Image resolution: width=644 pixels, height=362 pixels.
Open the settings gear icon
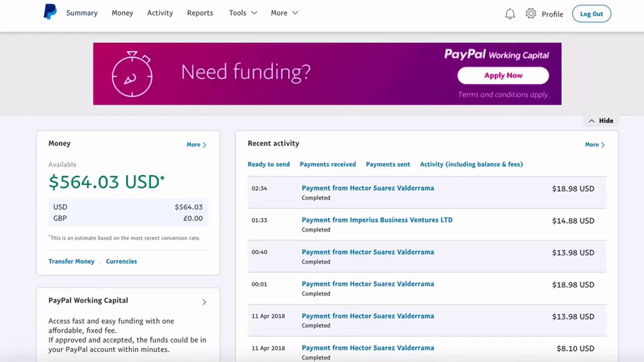click(x=531, y=14)
